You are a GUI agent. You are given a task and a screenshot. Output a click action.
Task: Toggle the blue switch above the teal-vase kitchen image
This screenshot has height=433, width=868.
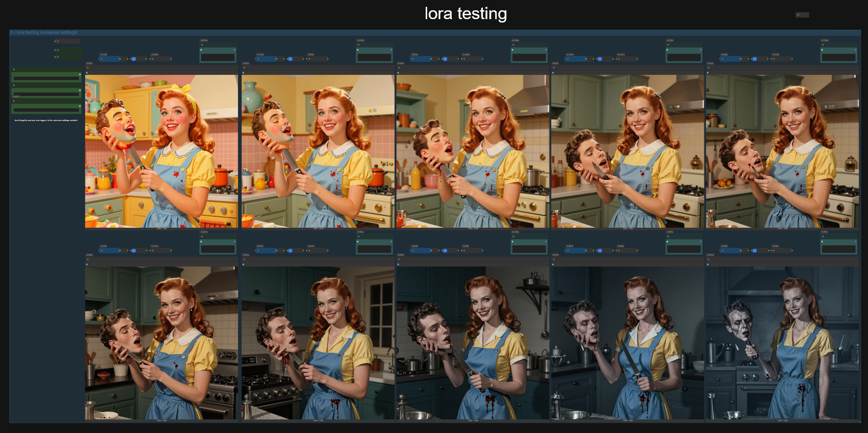coord(290,59)
